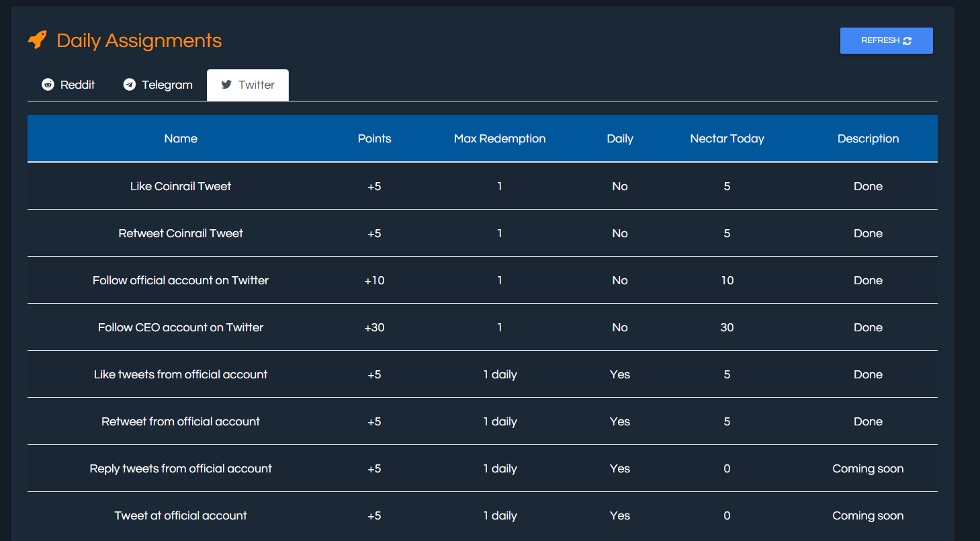The height and width of the screenshot is (541, 980).
Task: Select 'Tweet at official account' name
Action: (181, 515)
